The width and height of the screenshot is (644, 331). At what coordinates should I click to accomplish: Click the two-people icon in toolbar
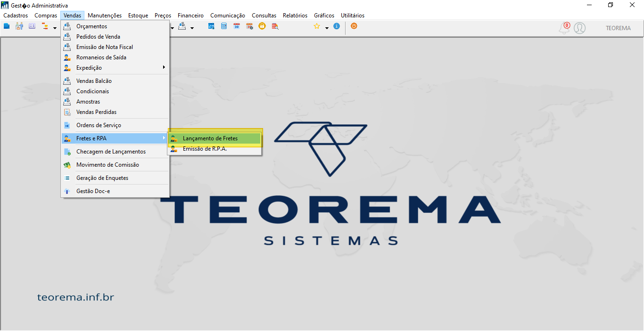click(19, 26)
